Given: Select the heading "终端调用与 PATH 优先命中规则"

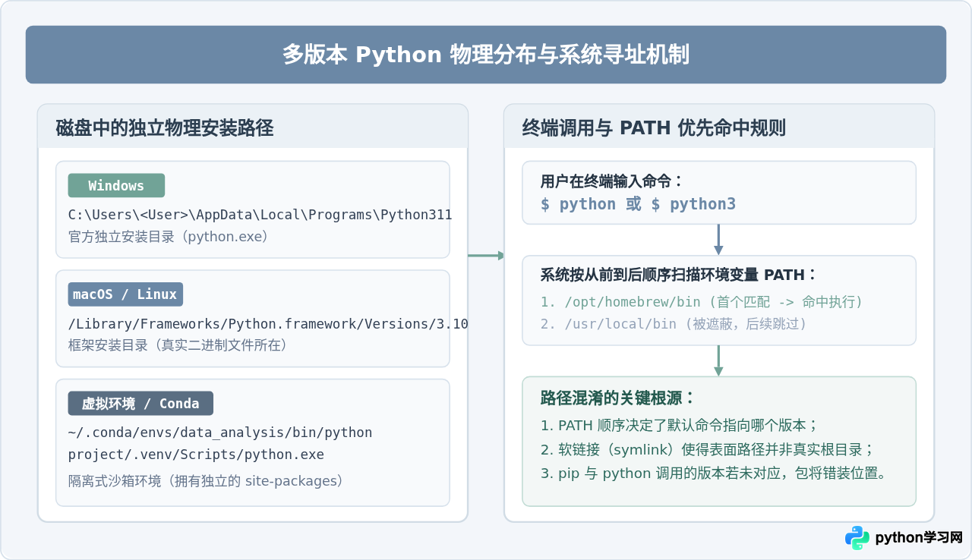Looking at the screenshot, I should tap(654, 128).
